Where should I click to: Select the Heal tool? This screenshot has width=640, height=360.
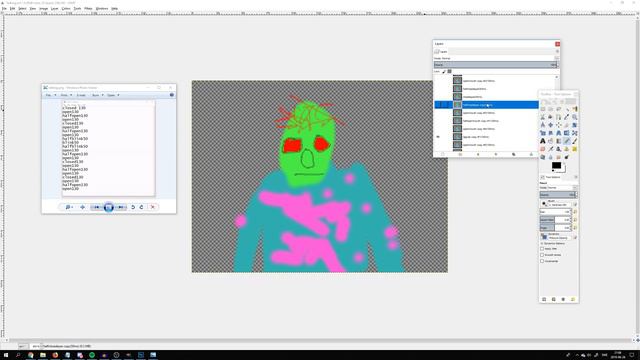point(575,149)
